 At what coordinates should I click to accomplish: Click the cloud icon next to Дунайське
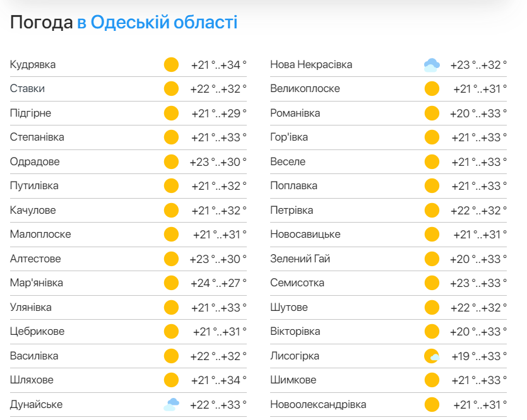pyautogui.click(x=171, y=404)
